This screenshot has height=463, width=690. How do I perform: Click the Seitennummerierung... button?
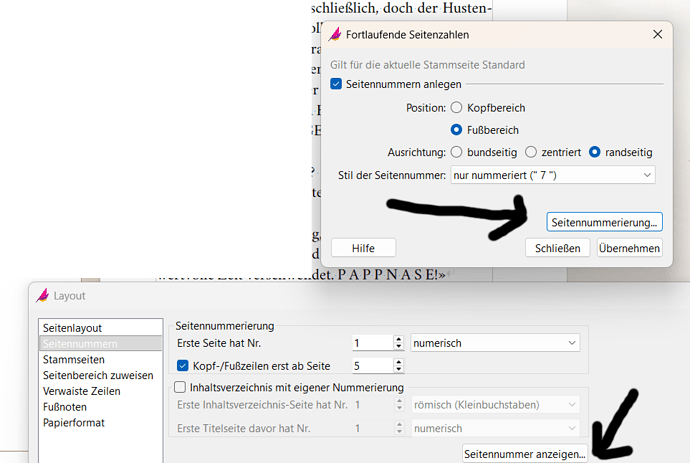[x=604, y=221]
